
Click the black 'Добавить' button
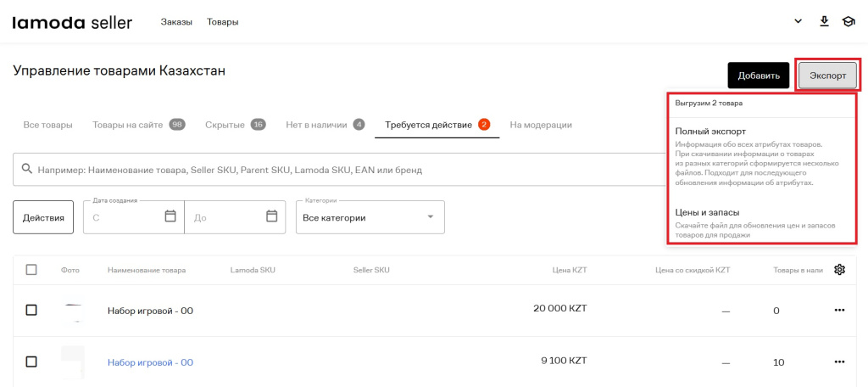click(758, 75)
